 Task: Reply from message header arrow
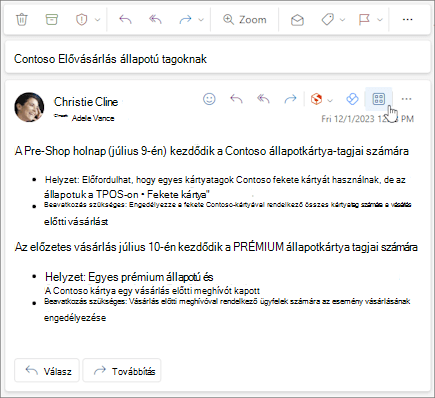236,99
